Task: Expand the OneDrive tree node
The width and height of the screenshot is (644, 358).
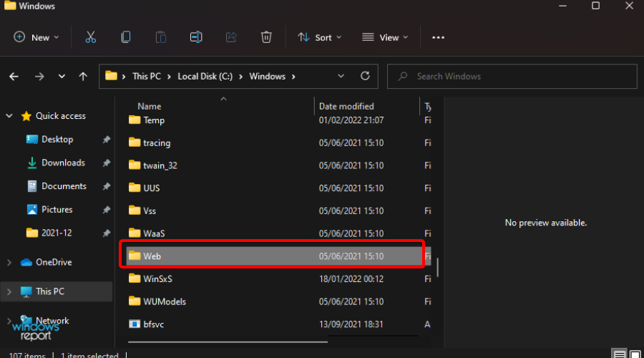Action: 9,263
